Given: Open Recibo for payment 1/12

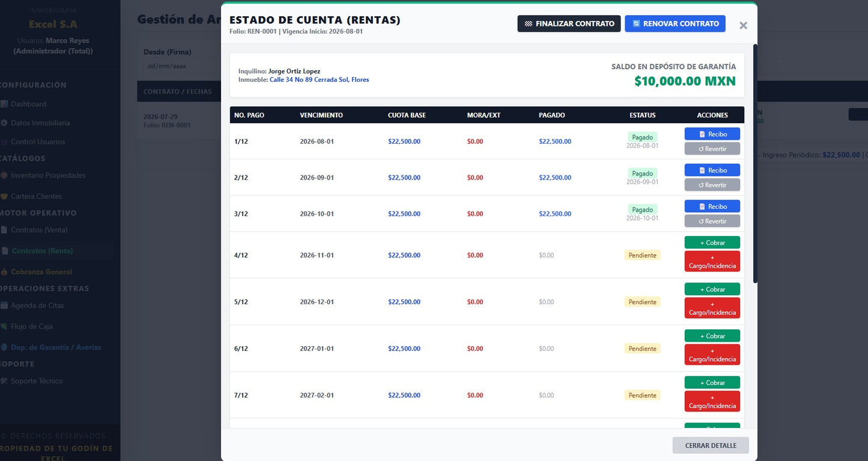Looking at the screenshot, I should click(x=712, y=134).
